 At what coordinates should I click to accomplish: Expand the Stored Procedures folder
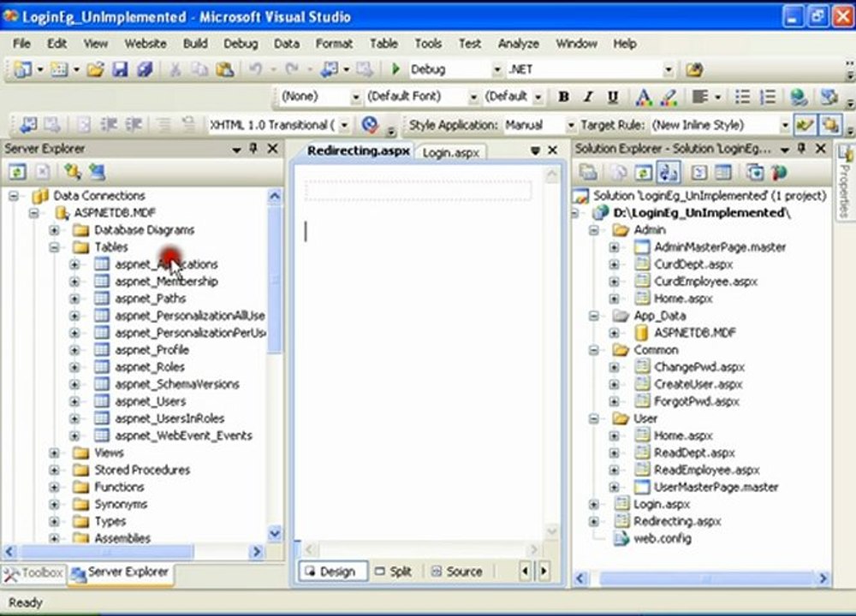(54, 470)
